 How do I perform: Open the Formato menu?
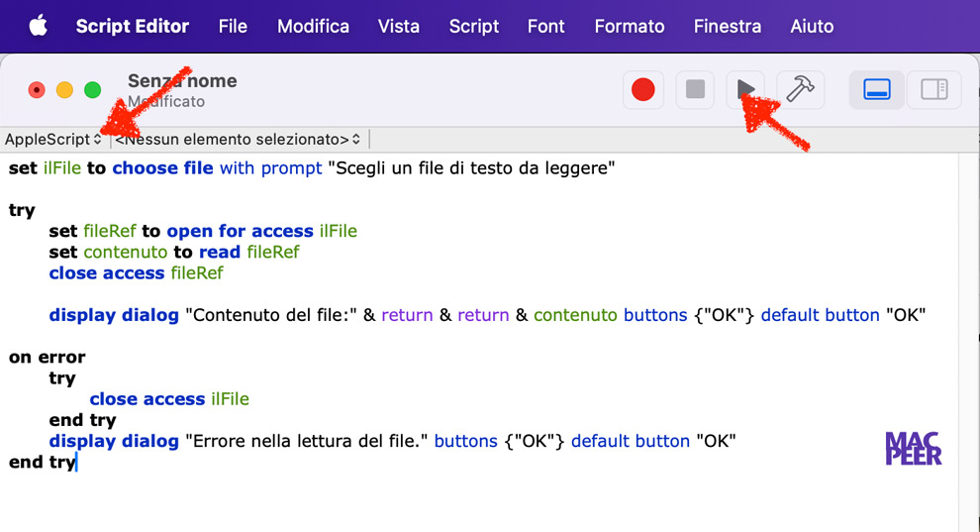[x=630, y=27]
